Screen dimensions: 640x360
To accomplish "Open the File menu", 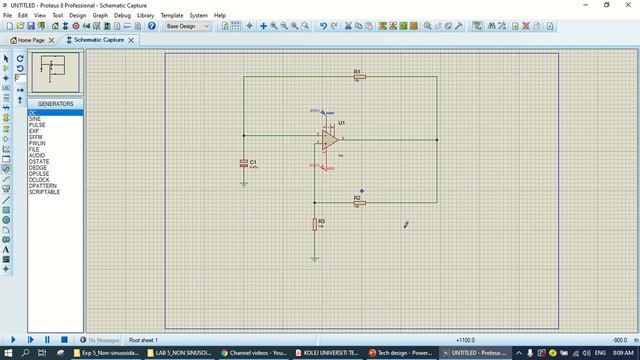I will [7, 15].
